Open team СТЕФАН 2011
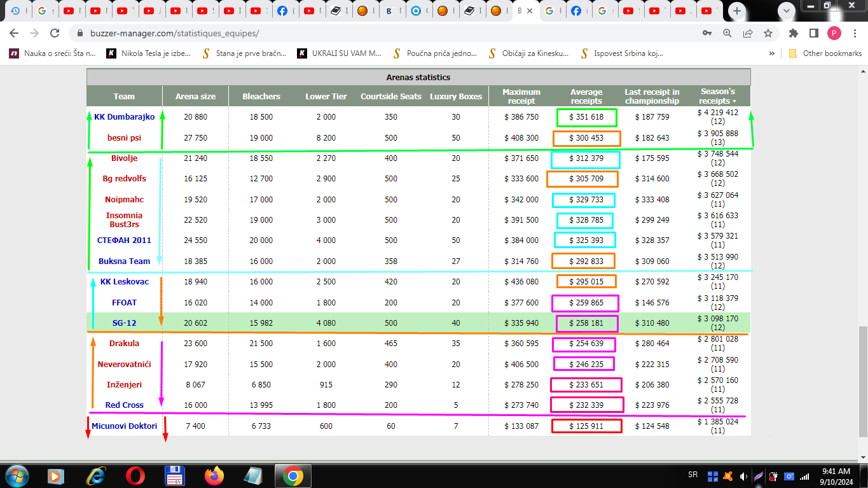 [x=125, y=241]
